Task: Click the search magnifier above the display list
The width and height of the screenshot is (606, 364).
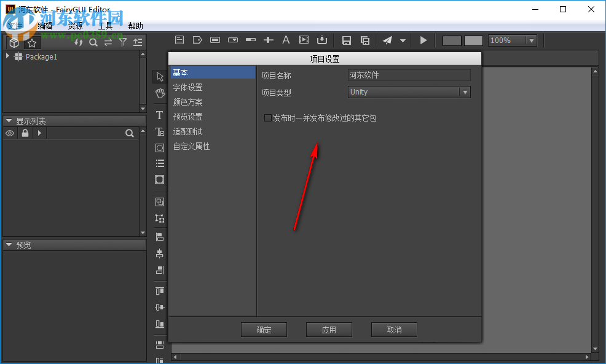Action: pos(129,133)
